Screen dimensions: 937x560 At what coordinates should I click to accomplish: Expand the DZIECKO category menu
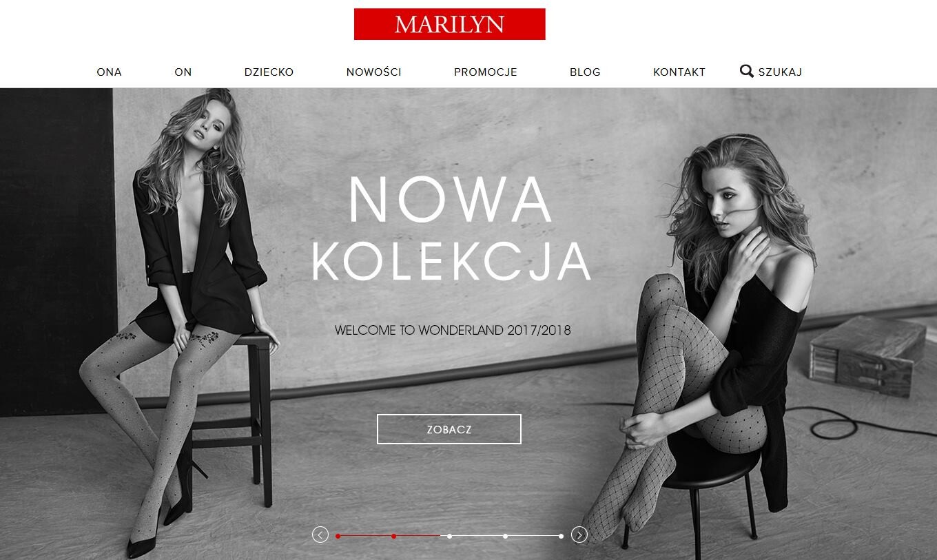[269, 72]
